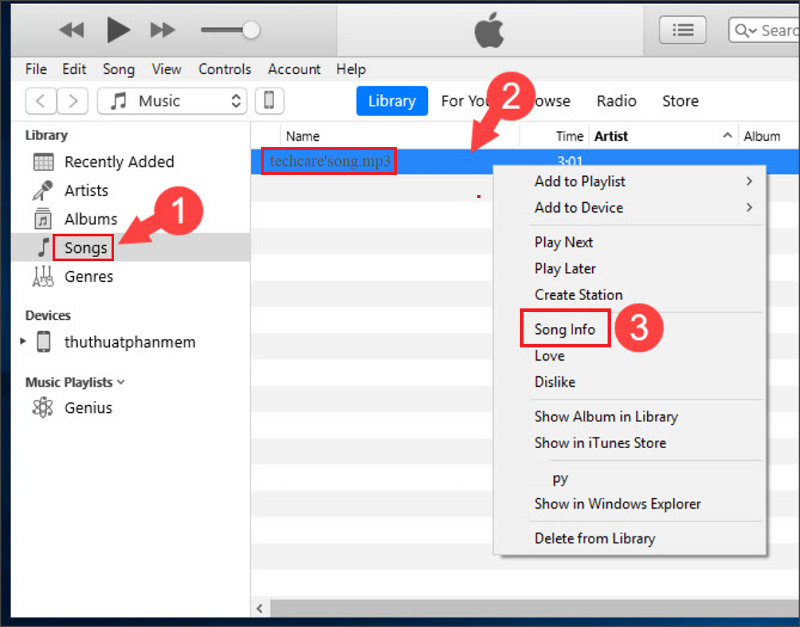Click the iPhone device icon in toolbar

269,101
